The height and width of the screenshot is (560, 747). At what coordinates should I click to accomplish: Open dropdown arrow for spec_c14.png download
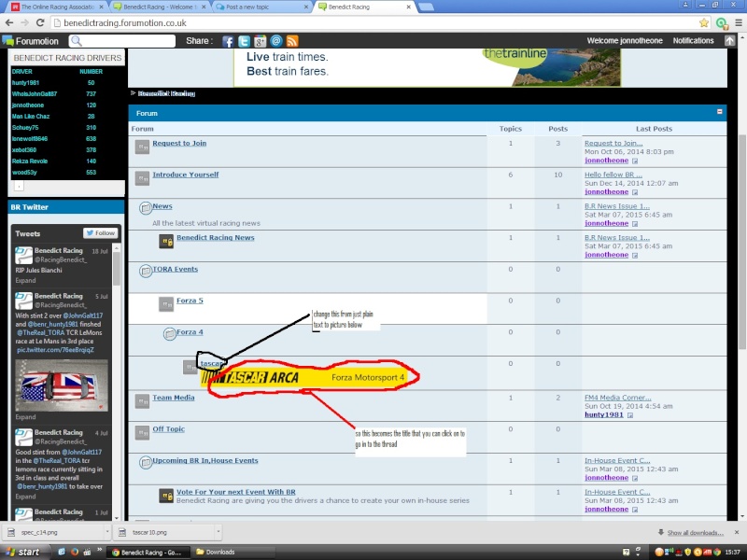coord(107,532)
